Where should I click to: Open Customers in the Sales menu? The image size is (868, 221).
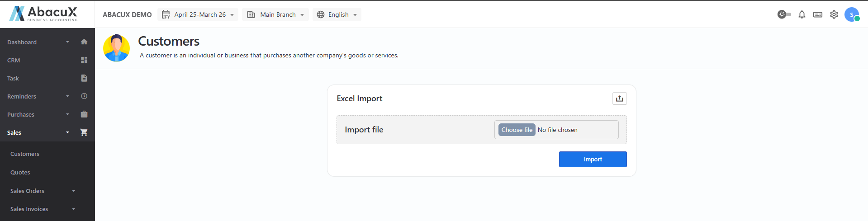25,154
